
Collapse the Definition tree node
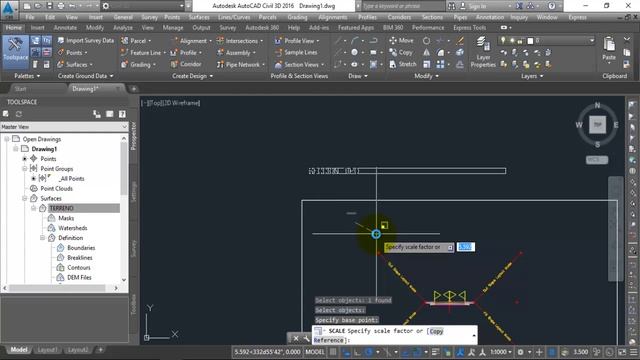[42, 238]
